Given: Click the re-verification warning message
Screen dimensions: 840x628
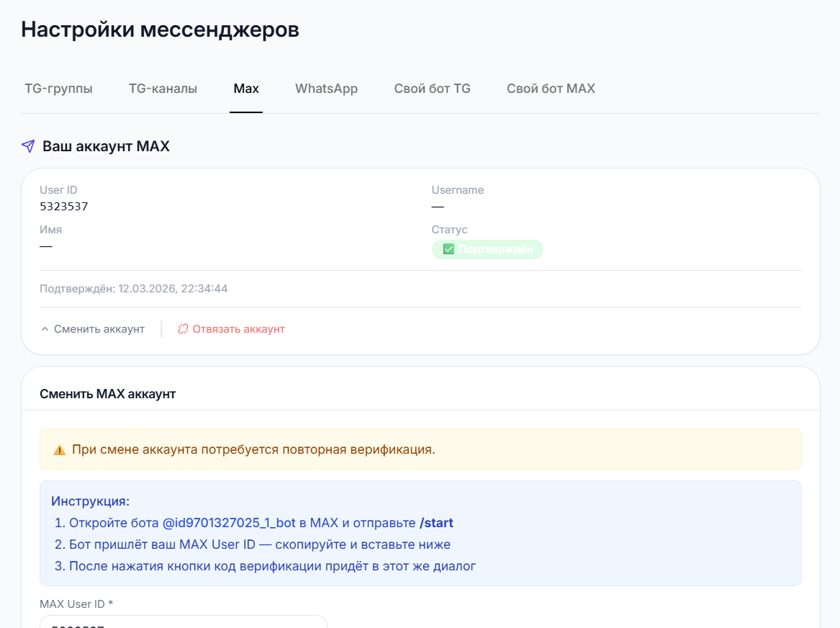Looking at the screenshot, I should [x=253, y=449].
